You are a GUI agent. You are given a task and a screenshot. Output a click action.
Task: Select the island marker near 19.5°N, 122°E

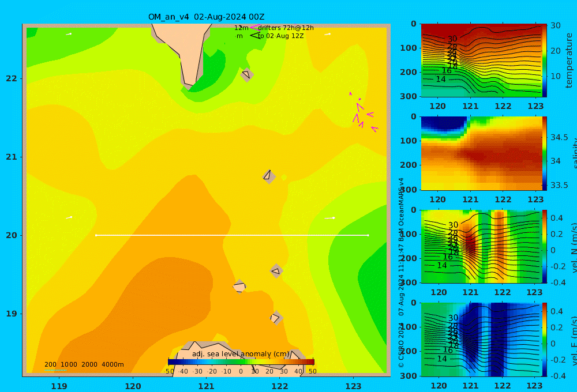[x=276, y=272]
